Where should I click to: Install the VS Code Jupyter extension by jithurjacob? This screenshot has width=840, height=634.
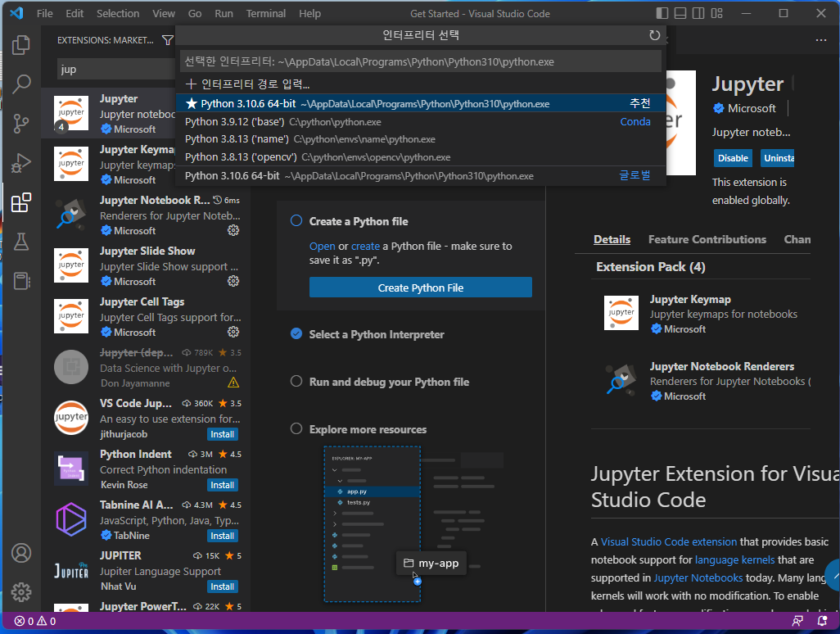[x=223, y=434]
